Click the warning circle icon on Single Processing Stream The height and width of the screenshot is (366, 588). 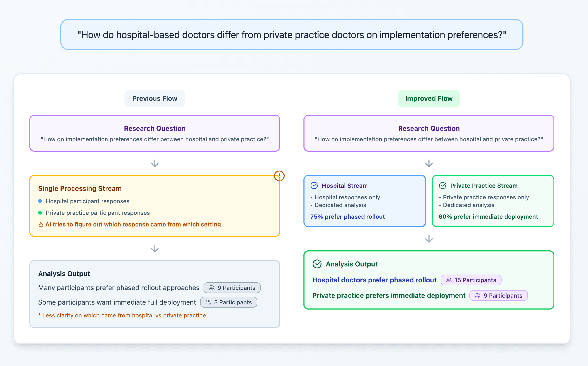tap(279, 176)
